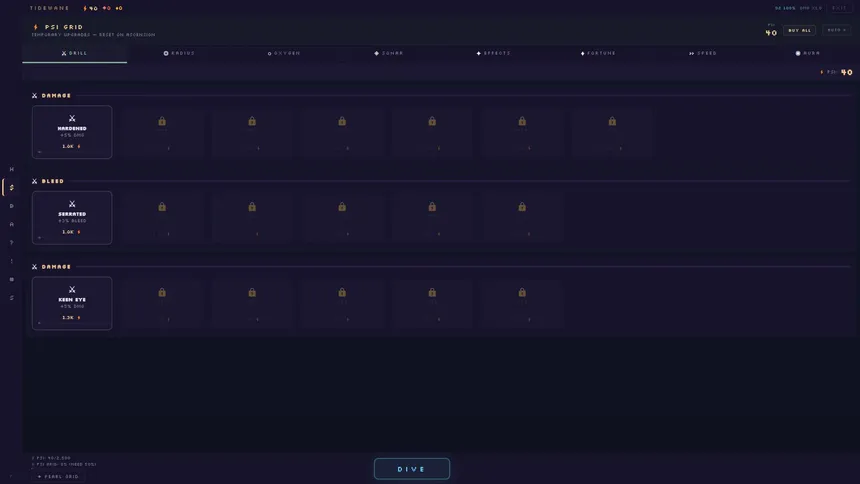Click the lightning bolt icon beside PSI Grid title
Screen dimensions: 860x484
[x=36, y=27]
